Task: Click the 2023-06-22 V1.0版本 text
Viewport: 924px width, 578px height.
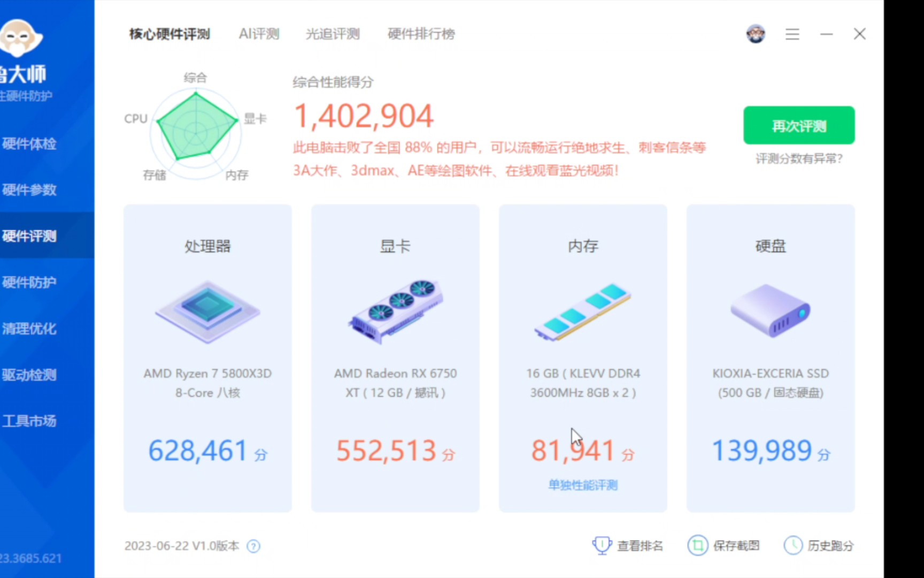Action: tap(182, 546)
